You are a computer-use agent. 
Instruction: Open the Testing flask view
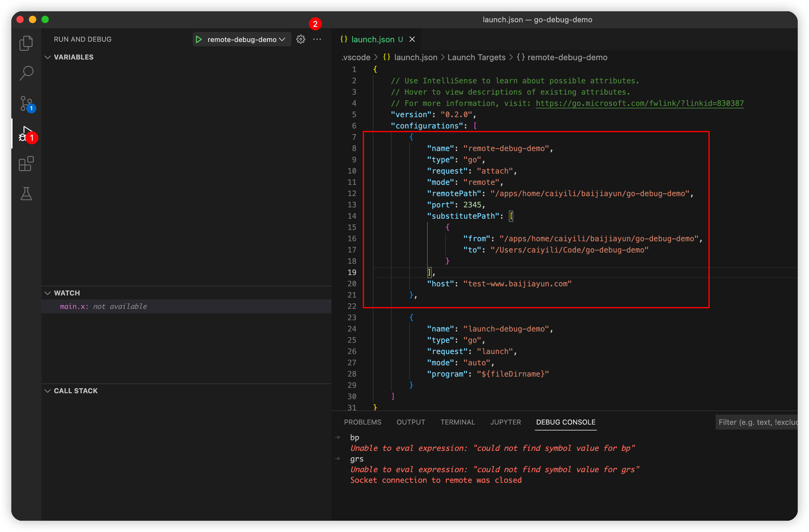coord(26,193)
